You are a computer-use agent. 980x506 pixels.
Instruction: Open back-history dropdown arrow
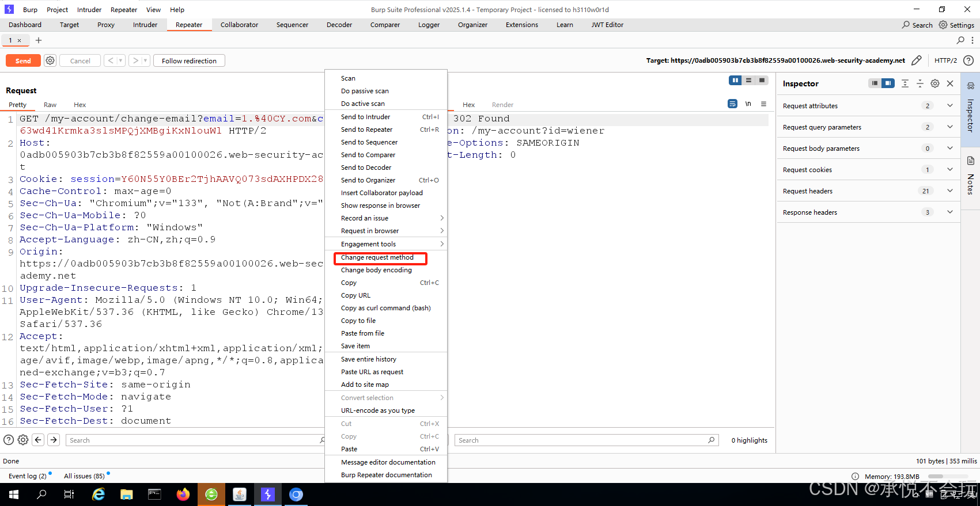(x=120, y=60)
